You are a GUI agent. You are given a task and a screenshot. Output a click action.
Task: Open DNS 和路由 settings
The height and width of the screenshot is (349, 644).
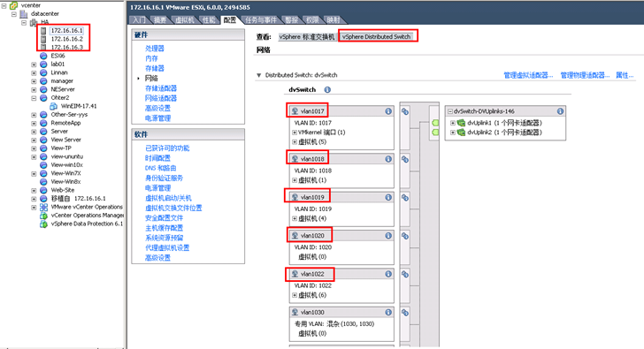pos(161,168)
